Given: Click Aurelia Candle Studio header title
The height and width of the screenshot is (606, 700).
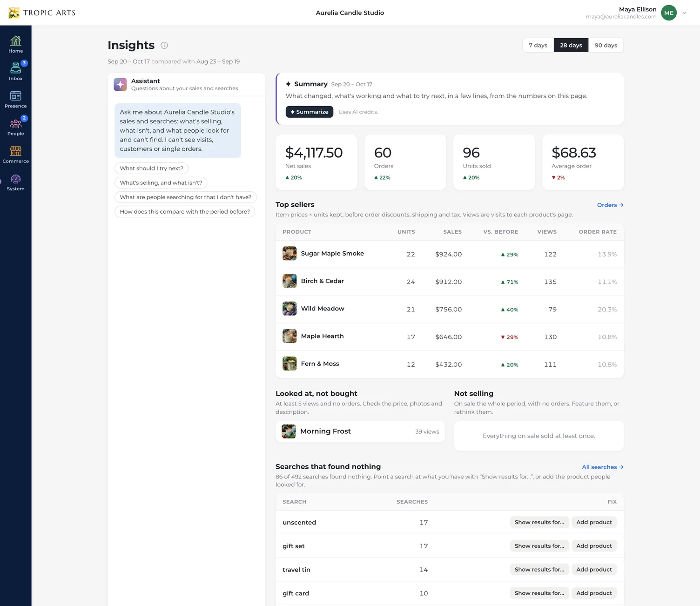Looking at the screenshot, I should (350, 13).
